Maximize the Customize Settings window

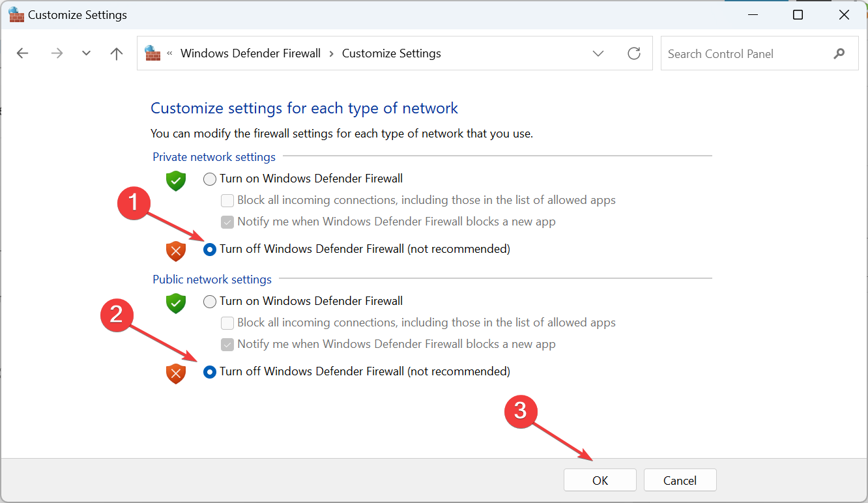pos(798,14)
